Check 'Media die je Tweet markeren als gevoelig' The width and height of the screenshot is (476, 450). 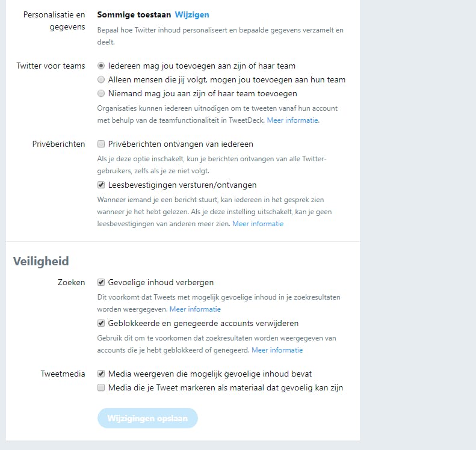(101, 387)
